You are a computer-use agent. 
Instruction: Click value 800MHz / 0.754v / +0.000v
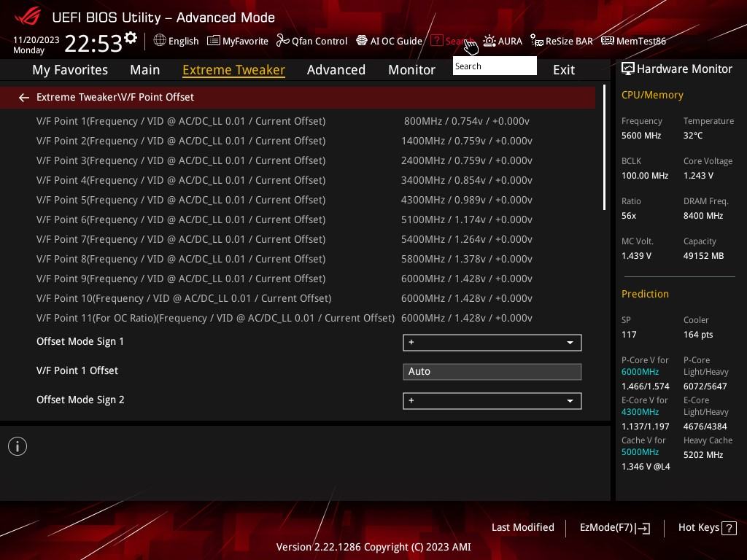coord(467,121)
